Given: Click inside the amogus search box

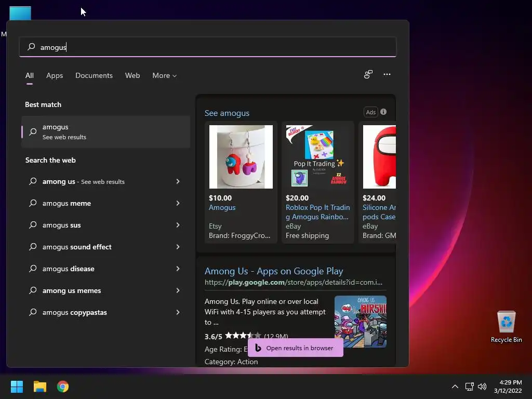Looking at the screenshot, I should (x=208, y=47).
